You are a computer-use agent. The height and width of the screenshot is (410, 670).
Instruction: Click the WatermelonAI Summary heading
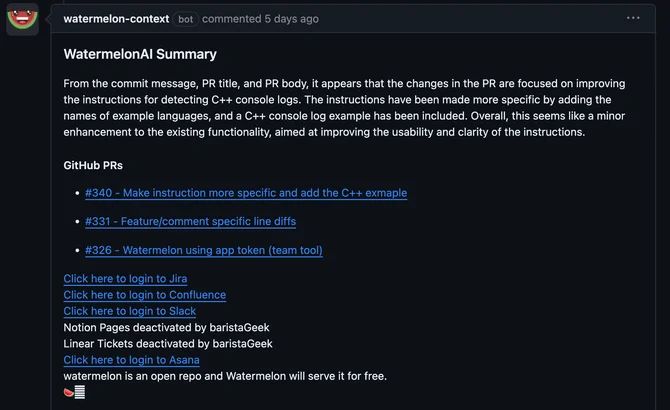click(x=139, y=54)
